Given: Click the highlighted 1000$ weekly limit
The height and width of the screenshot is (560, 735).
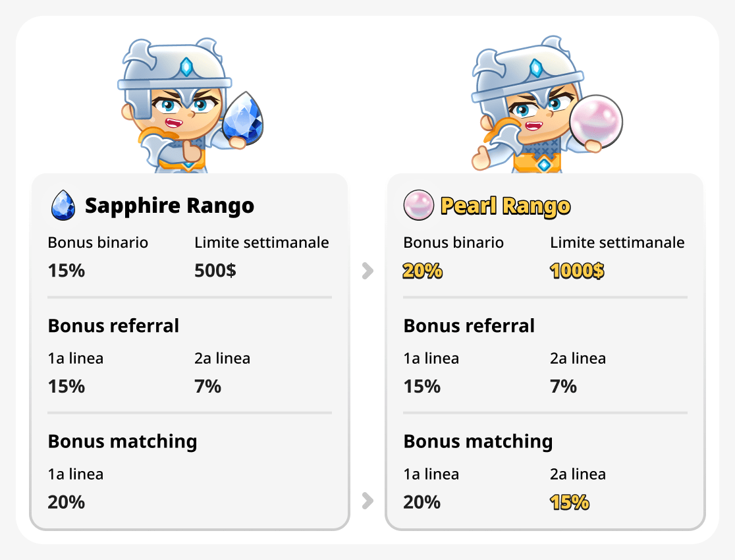Looking at the screenshot, I should pos(577,271).
